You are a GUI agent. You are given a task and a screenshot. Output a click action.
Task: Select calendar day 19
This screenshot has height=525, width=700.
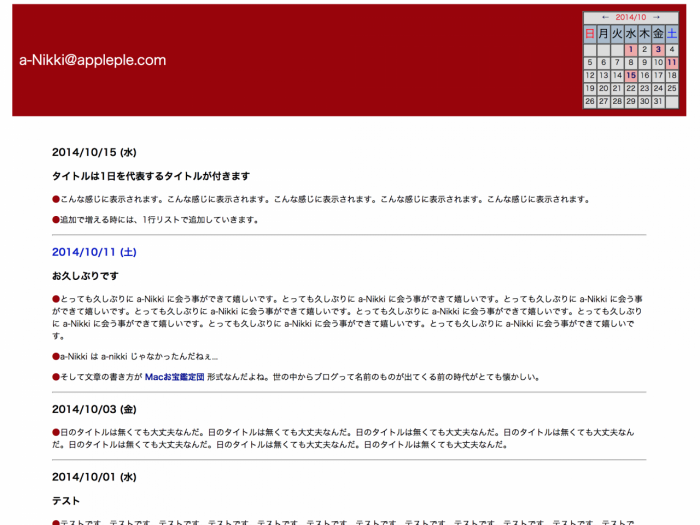pos(590,88)
